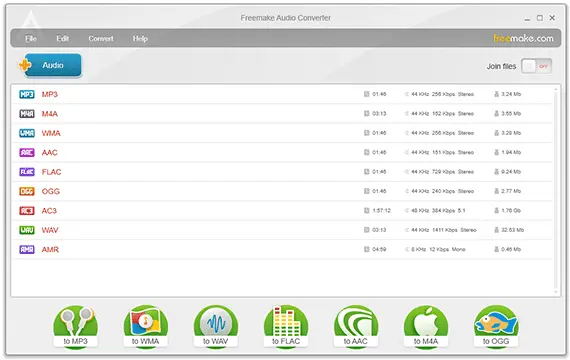This screenshot has width=570, height=360.
Task: Open the Help menu
Action: click(140, 39)
